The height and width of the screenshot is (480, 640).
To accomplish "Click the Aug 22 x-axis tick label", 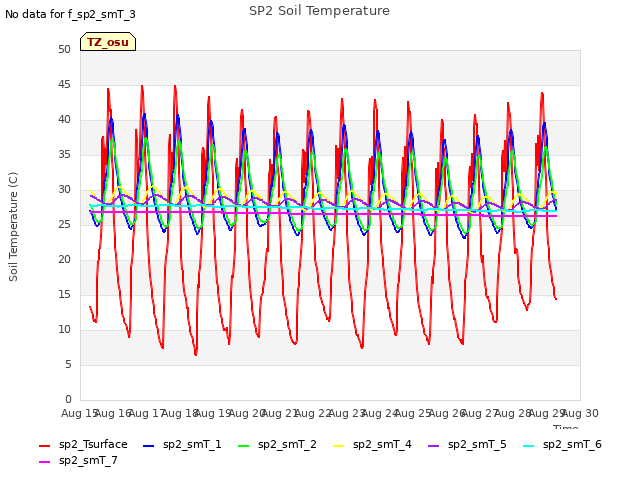I will point(313,413).
